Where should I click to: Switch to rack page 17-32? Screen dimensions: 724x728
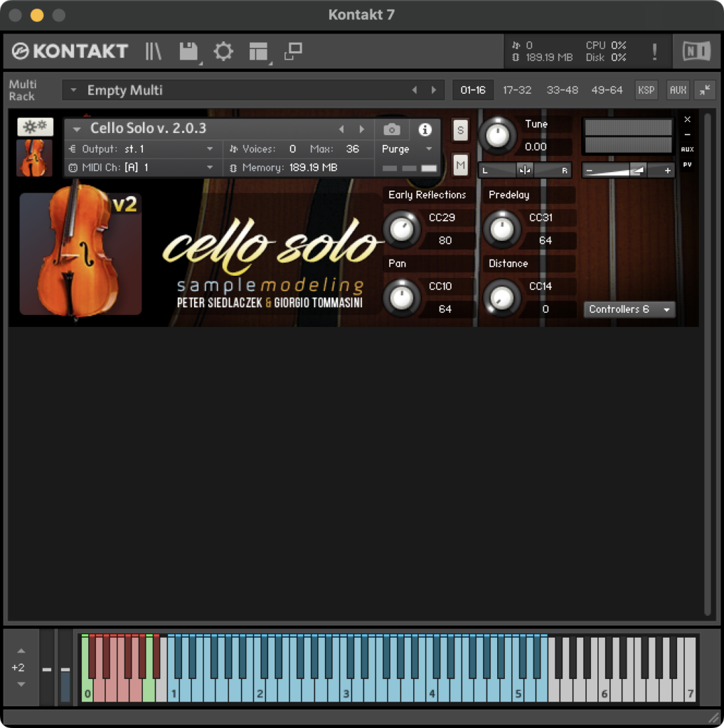coord(517,90)
